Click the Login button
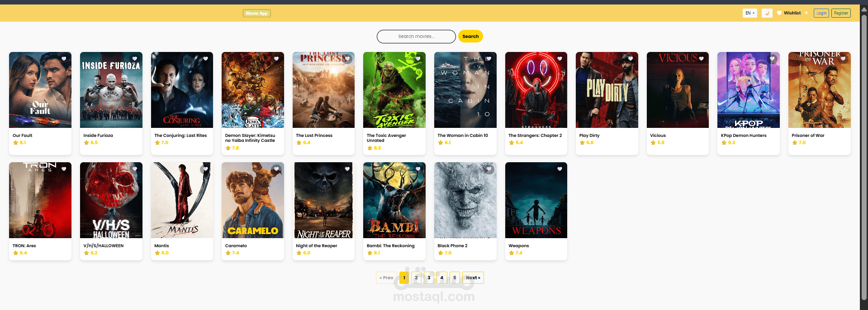 click(821, 13)
